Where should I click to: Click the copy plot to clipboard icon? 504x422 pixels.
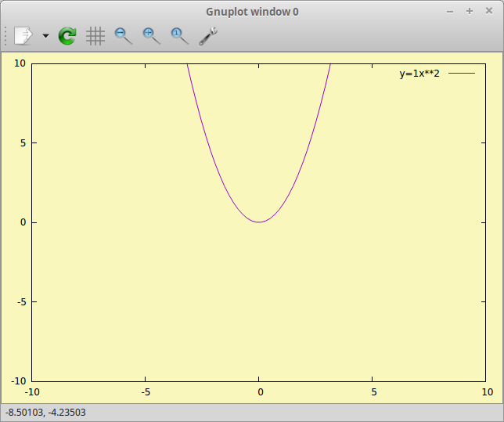pos(23,35)
